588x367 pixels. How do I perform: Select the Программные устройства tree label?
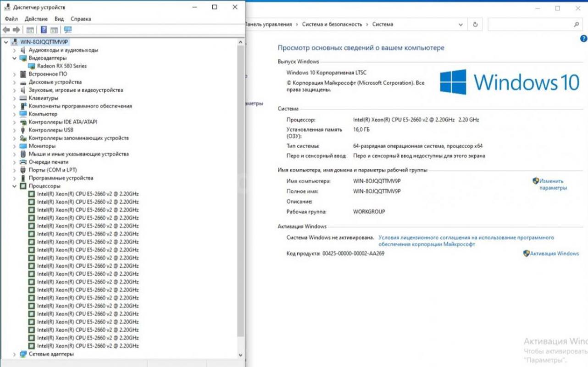tap(61, 178)
